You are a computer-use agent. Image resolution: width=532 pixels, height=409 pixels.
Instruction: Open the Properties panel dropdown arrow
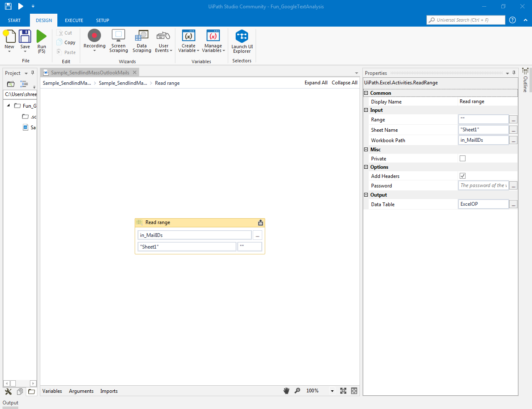click(507, 74)
